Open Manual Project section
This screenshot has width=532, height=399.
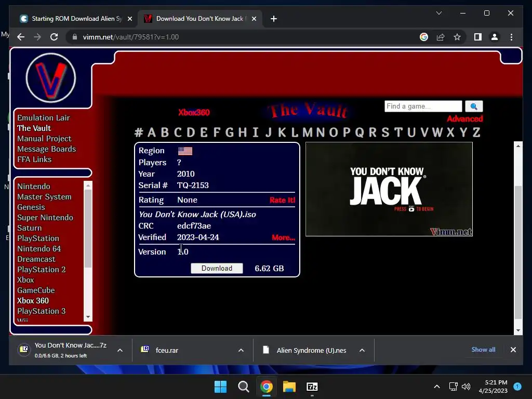point(44,138)
